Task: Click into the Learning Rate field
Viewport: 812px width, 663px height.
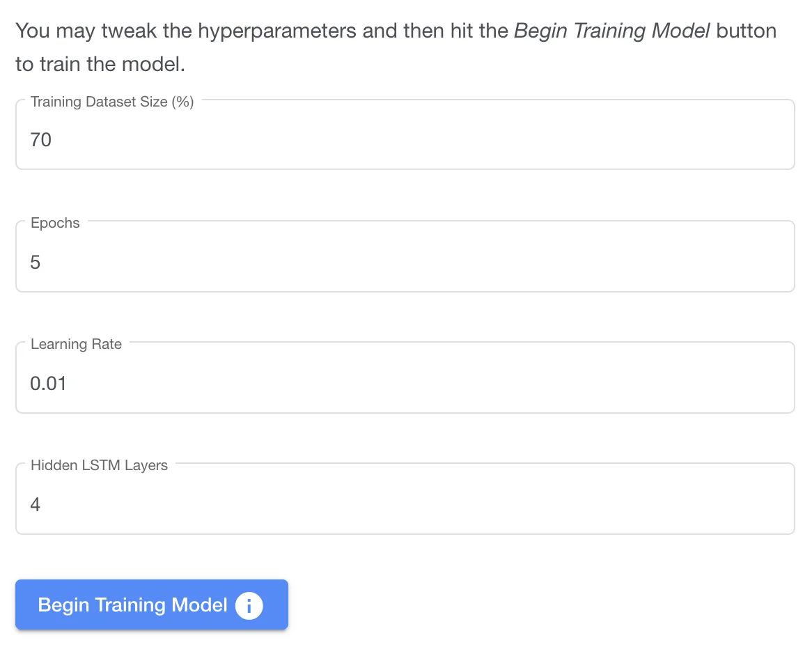Action: point(405,377)
